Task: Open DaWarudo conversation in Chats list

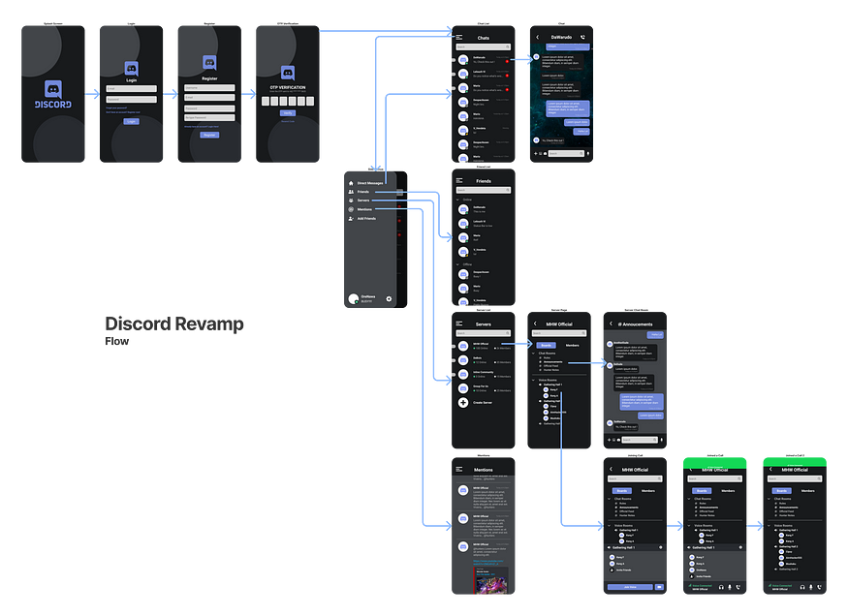Action: pyautogui.click(x=484, y=59)
